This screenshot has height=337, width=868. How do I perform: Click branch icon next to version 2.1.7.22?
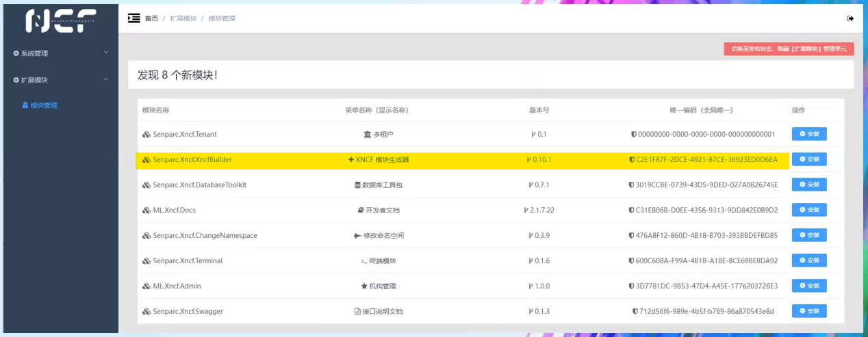pyautogui.click(x=526, y=211)
